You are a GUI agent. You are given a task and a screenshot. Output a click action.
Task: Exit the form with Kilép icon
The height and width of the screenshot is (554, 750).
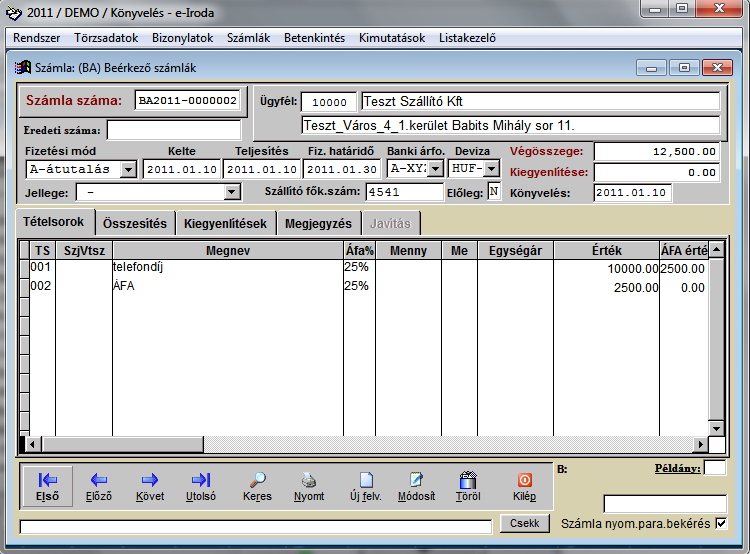[524, 485]
